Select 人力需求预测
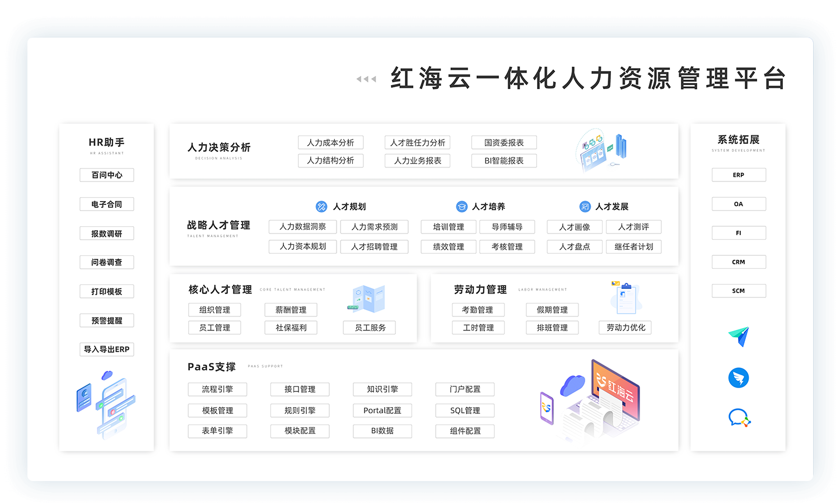The image size is (840, 504). pos(375,227)
